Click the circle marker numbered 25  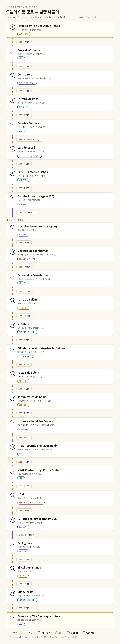pos(12,617)
